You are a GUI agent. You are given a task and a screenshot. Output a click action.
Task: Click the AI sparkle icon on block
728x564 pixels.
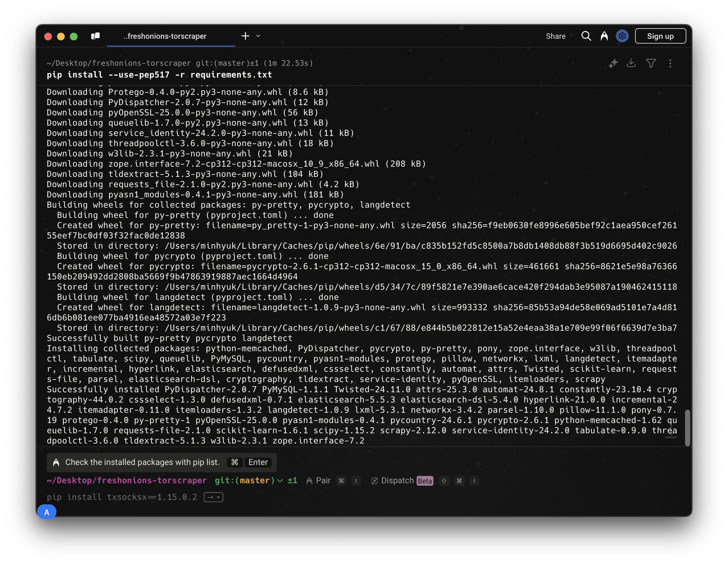[613, 63]
